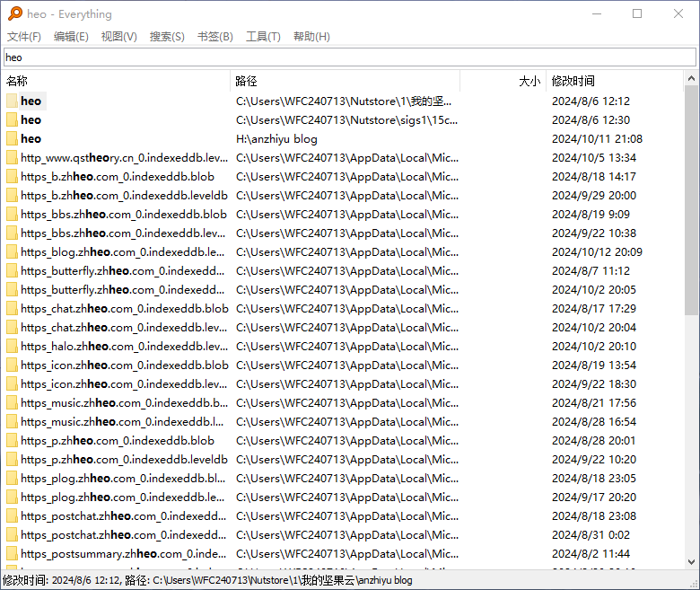Click in the search box containing heo
The image size is (700, 590).
click(x=349, y=57)
